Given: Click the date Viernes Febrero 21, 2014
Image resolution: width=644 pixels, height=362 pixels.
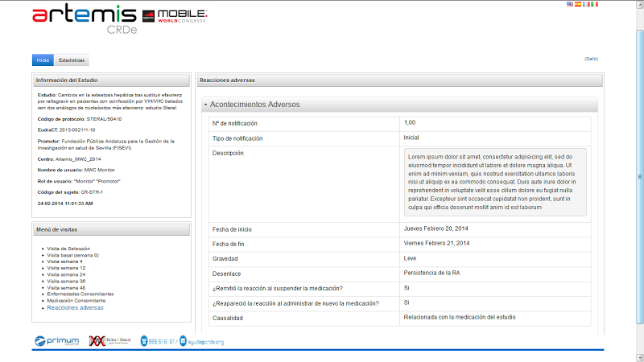Looking at the screenshot, I should coord(436,244).
